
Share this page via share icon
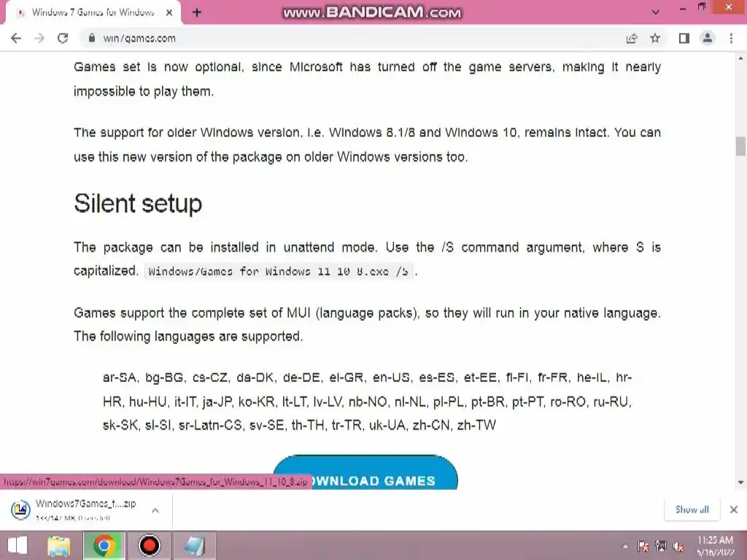[632, 39]
